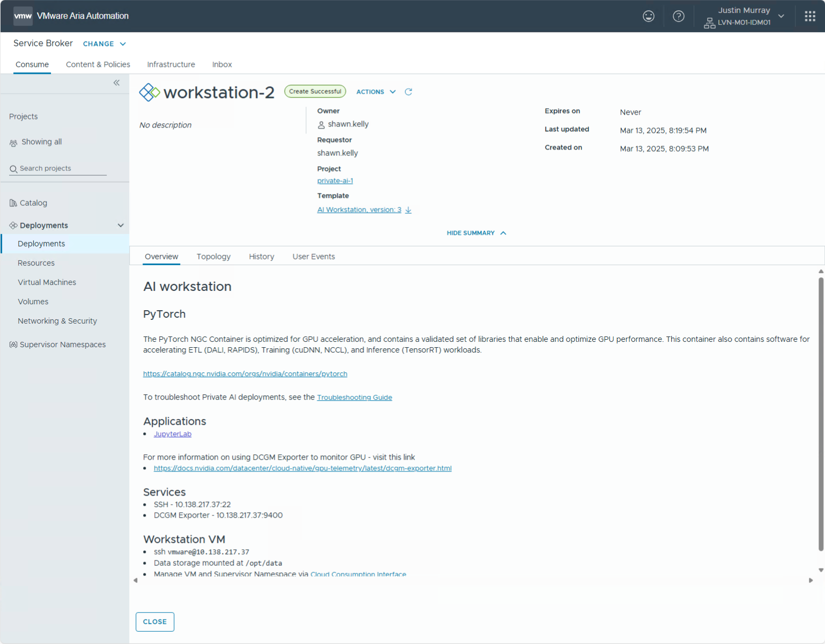Switch to the Topology tab
The height and width of the screenshot is (644, 825).
tap(213, 257)
